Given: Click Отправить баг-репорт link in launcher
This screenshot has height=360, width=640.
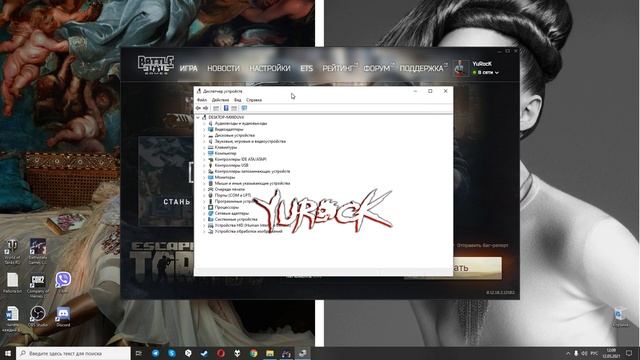Looking at the screenshot, I should click(x=482, y=246).
